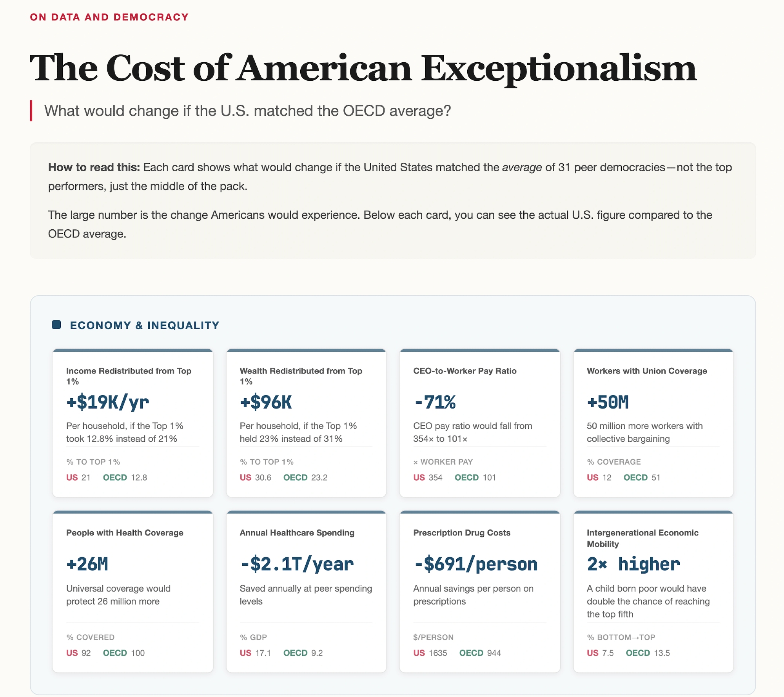The width and height of the screenshot is (784, 697).
Task: Open the Prescription Drug Costs card title
Action: 461,533
